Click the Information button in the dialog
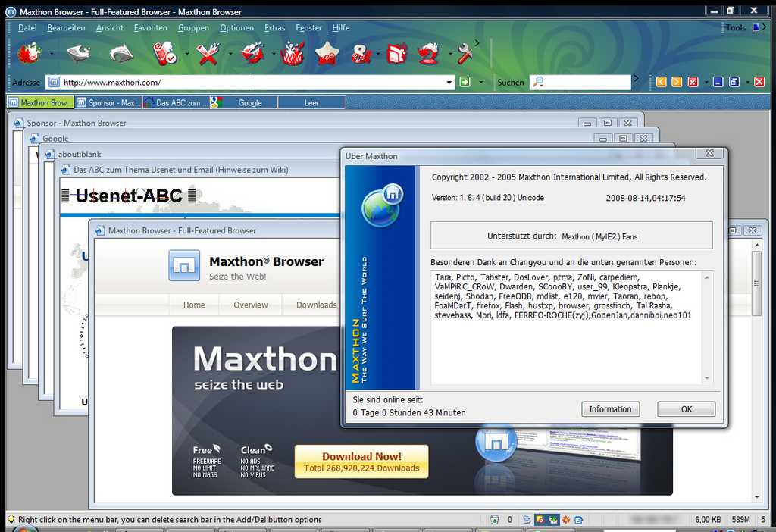776x532 pixels. pyautogui.click(x=610, y=409)
